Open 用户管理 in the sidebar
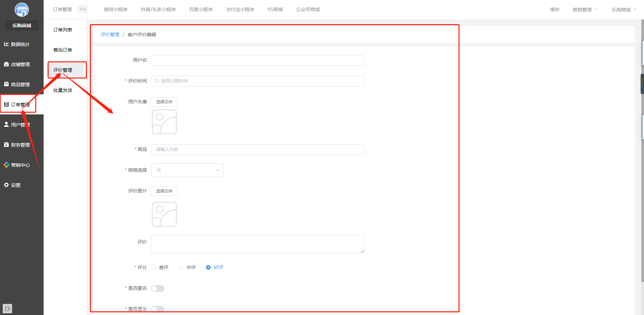The width and height of the screenshot is (644, 315). [17, 125]
